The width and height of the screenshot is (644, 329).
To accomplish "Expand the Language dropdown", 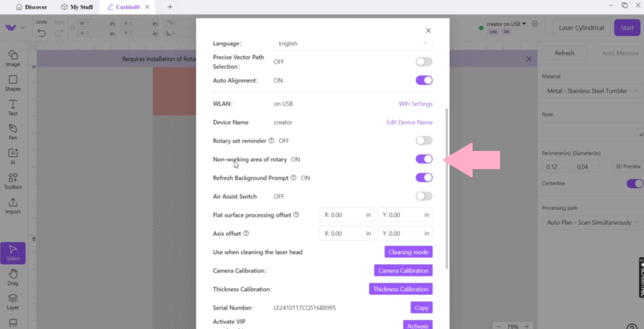I will (353, 43).
